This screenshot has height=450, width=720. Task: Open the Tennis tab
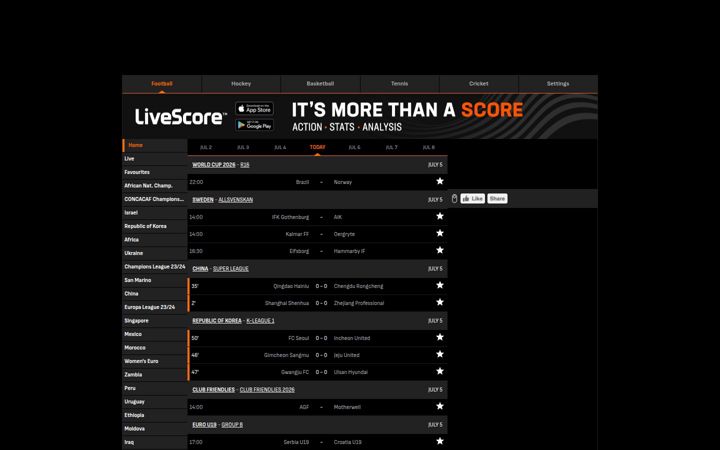tap(399, 84)
